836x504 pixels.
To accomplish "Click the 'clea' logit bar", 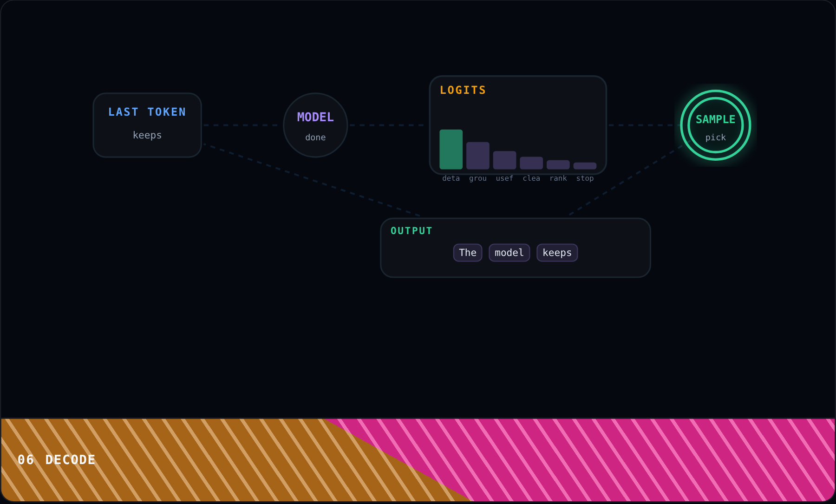I will pos(531,163).
